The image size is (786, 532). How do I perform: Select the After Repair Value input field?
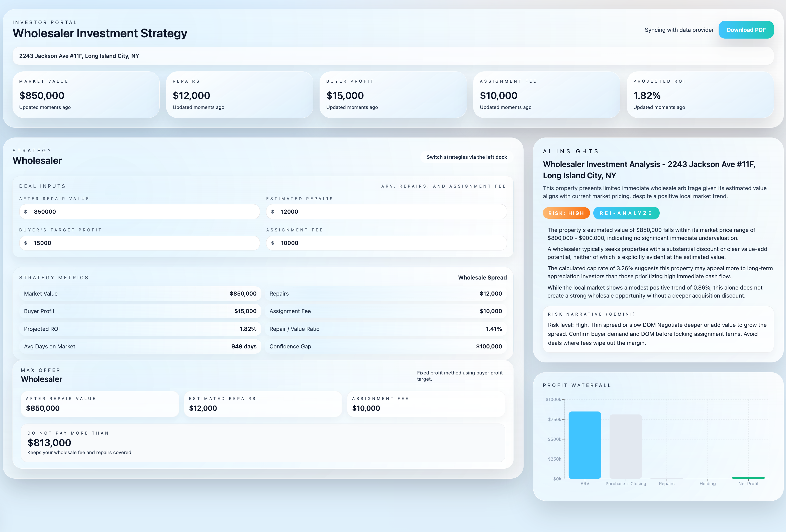pyautogui.click(x=139, y=212)
